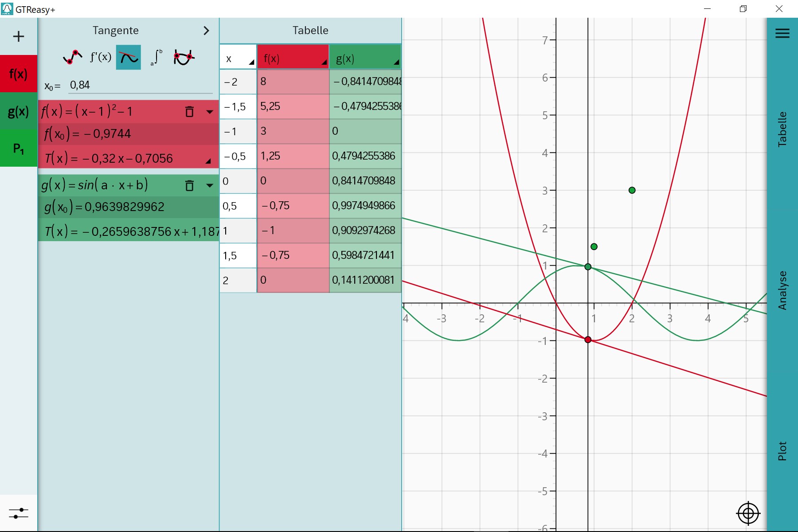Toggle the P1 point set in sidebar
The height and width of the screenshot is (532, 798).
19,149
